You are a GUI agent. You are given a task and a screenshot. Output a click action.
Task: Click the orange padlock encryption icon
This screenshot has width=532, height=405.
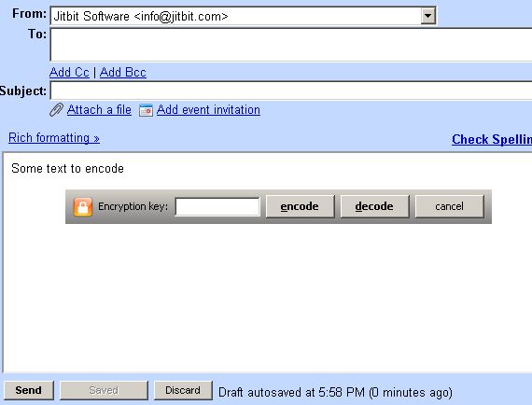pos(83,206)
